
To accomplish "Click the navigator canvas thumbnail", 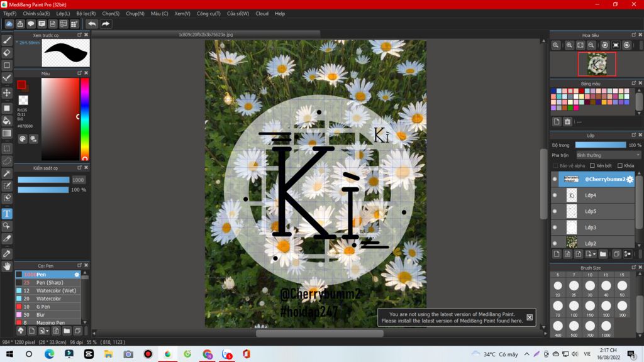I will [597, 64].
